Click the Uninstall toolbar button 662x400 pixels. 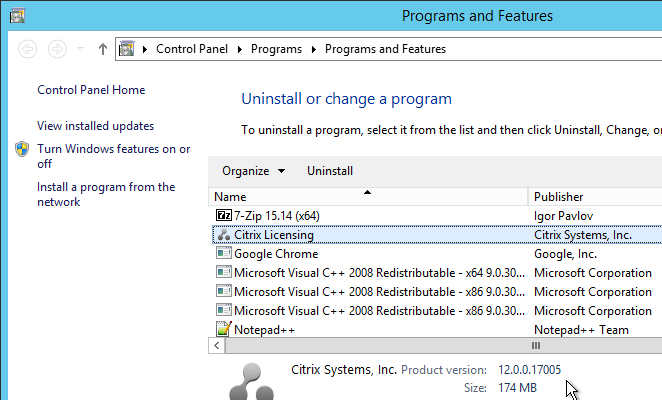[x=330, y=171]
